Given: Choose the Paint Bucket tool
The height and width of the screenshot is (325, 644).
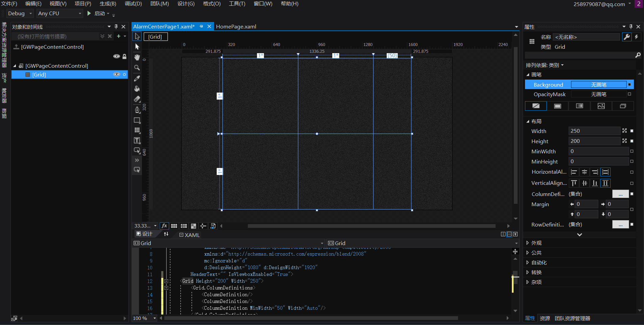Looking at the screenshot, I should coord(137,89).
